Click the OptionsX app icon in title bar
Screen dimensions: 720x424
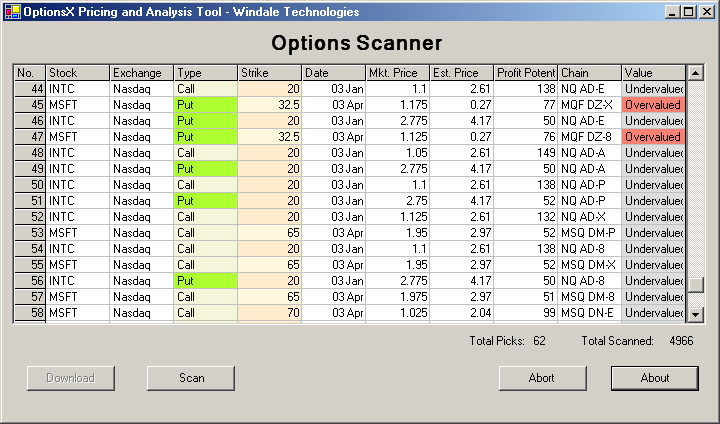[12, 12]
